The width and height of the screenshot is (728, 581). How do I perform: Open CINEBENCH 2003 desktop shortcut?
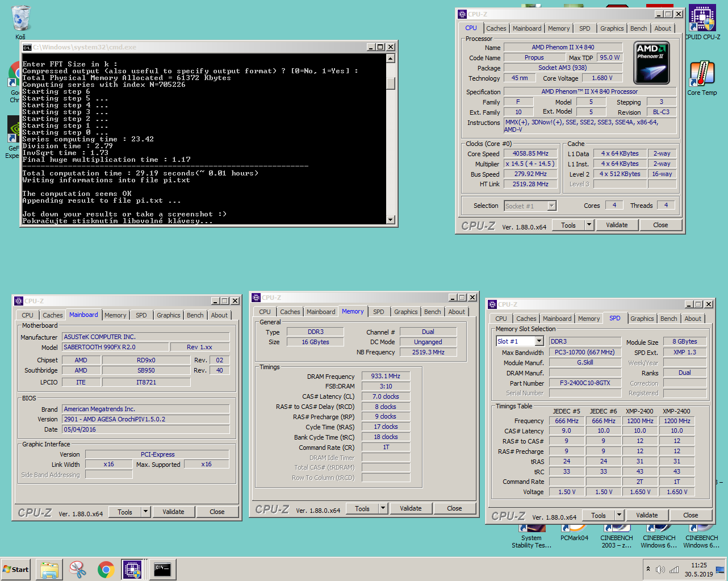(x=617, y=537)
